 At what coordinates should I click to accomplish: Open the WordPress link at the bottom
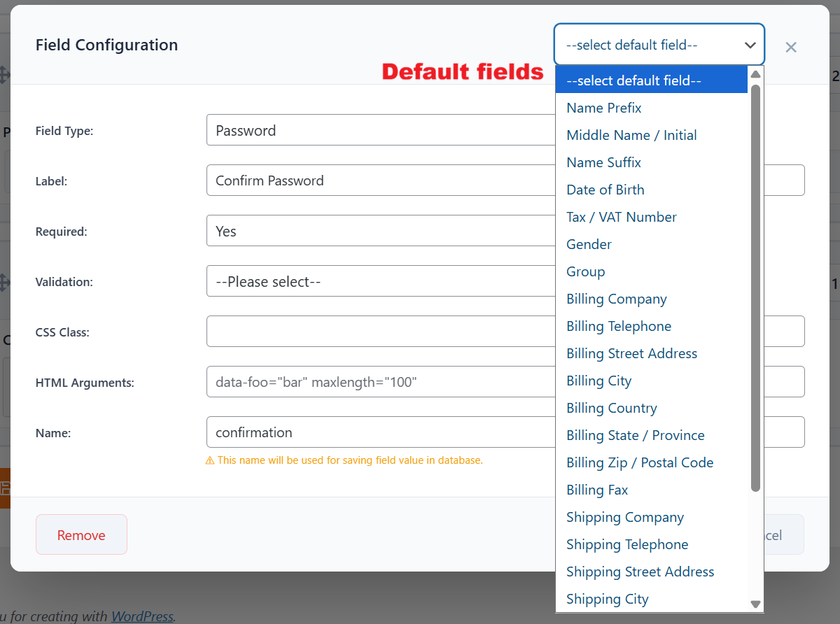(141, 616)
